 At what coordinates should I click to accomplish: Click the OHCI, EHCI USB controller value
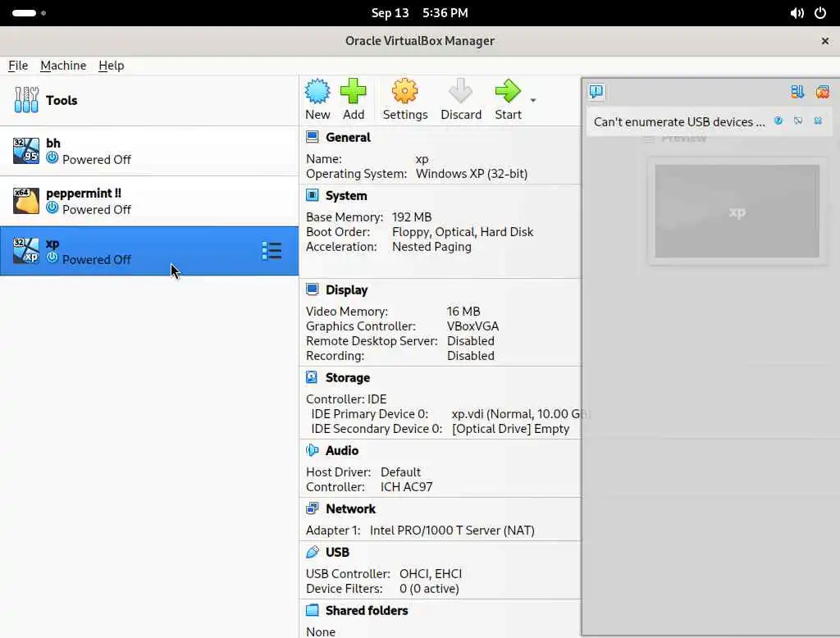tap(430, 574)
